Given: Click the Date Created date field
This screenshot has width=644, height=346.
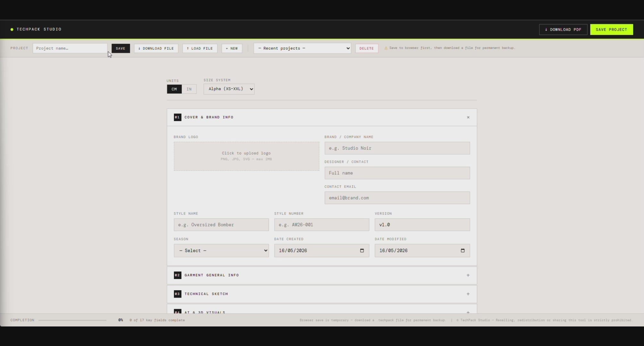Looking at the screenshot, I should pos(322,251).
